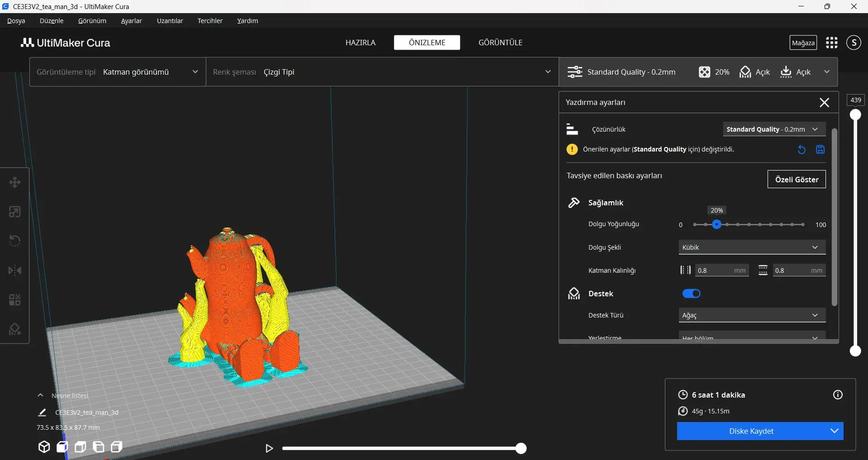868x460 pixels.
Task: Select the Mirror tool in left toolbar
Action: pyautogui.click(x=15, y=270)
